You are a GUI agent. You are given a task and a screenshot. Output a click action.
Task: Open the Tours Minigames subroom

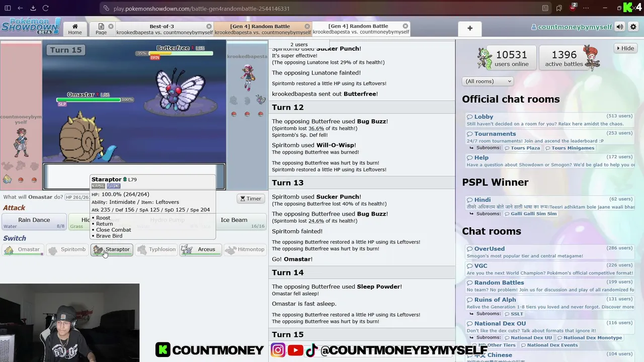(570, 148)
